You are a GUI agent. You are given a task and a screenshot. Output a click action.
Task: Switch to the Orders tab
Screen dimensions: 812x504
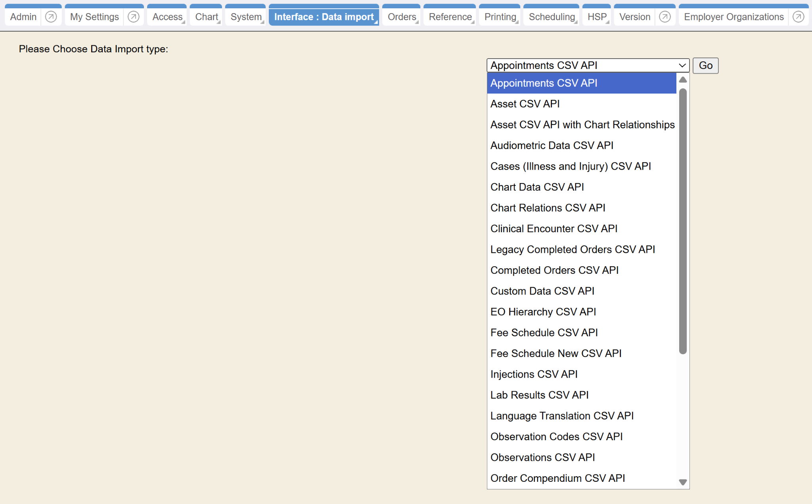(402, 17)
